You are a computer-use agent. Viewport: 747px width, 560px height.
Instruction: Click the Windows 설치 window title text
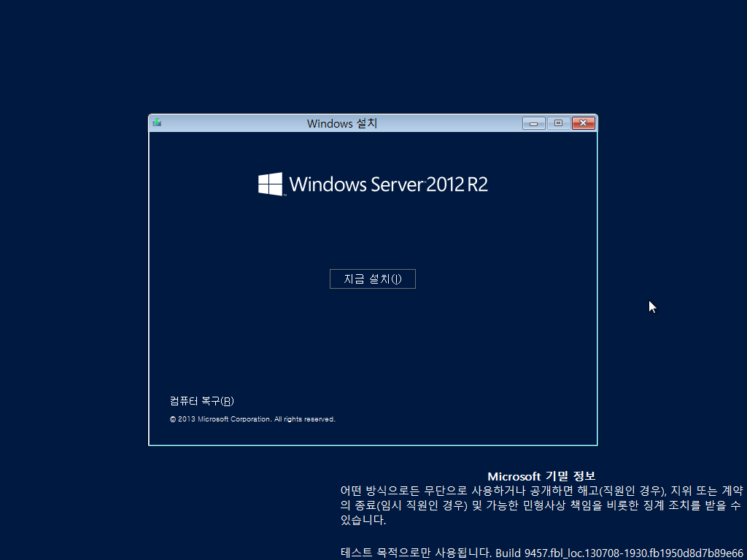click(x=342, y=124)
